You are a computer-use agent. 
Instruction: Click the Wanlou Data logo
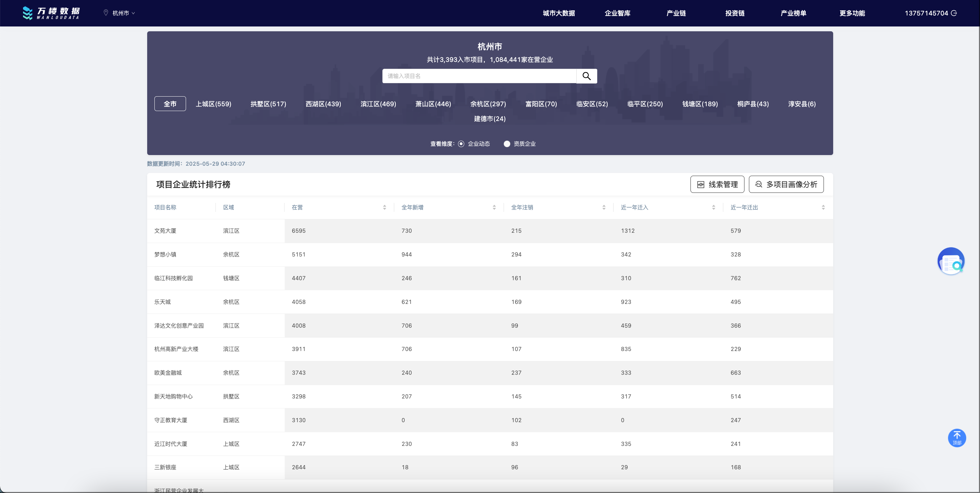pos(51,13)
